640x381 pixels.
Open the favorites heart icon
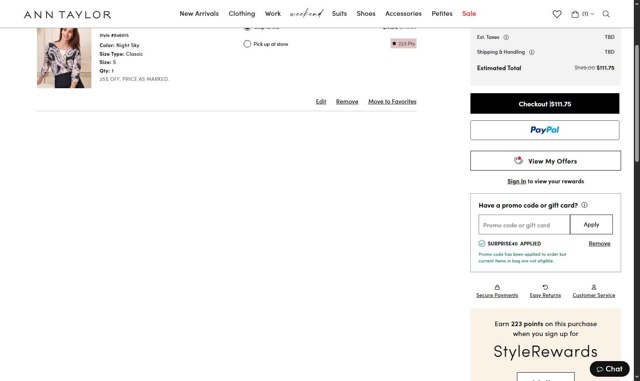point(557,14)
